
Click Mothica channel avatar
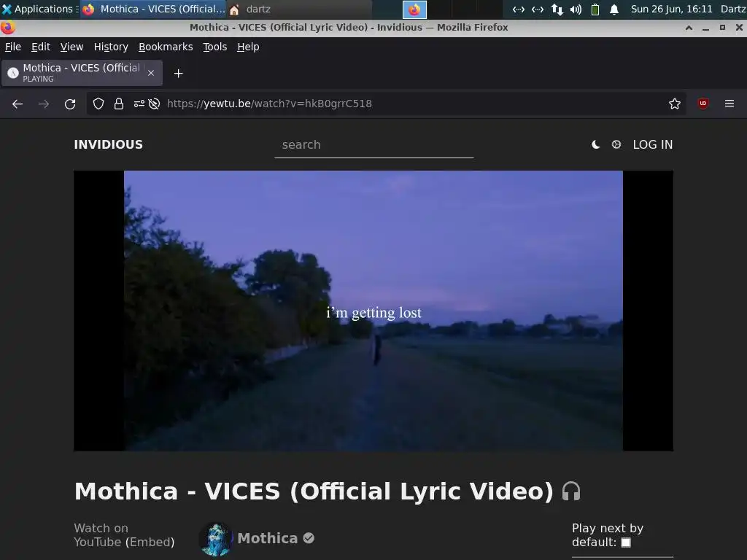point(216,539)
